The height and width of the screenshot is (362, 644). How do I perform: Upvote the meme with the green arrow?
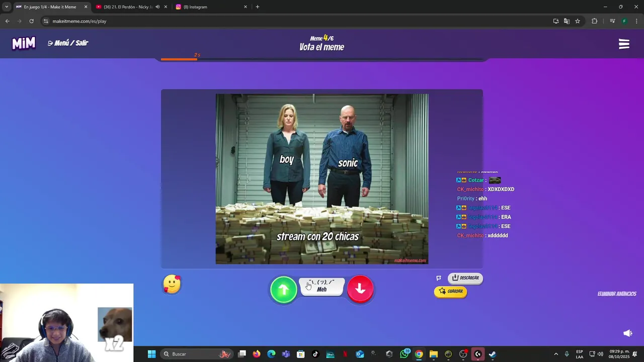[x=283, y=289]
